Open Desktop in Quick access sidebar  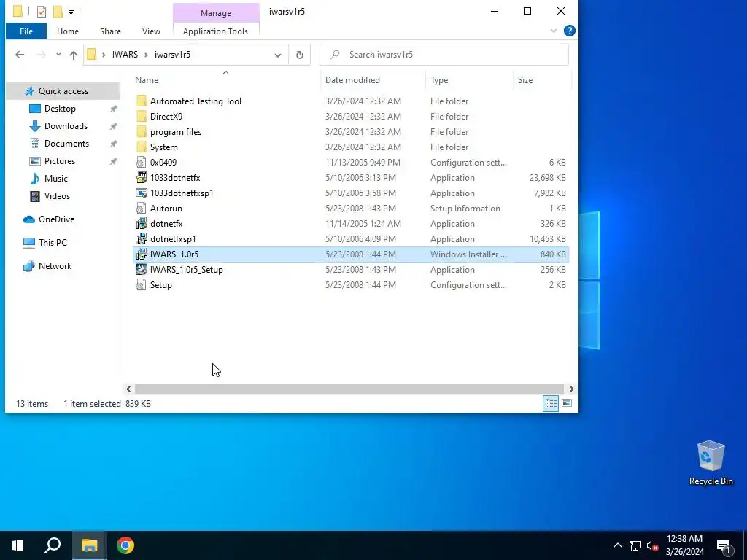tap(60, 109)
